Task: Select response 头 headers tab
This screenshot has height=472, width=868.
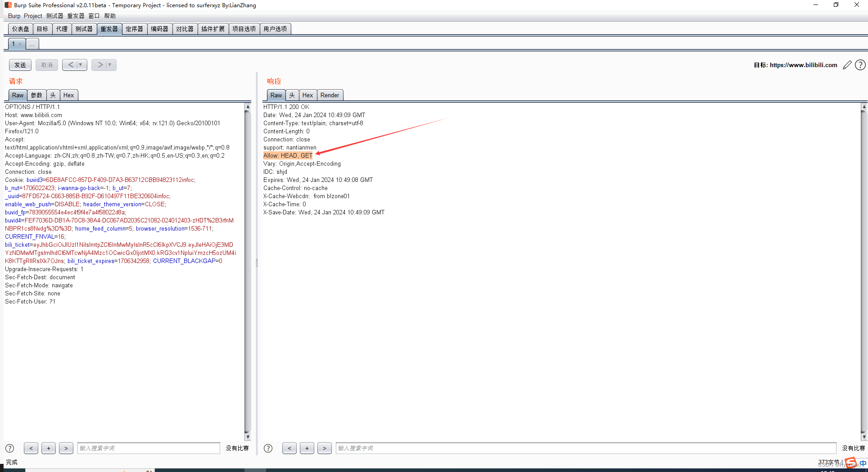Action: pos(292,95)
